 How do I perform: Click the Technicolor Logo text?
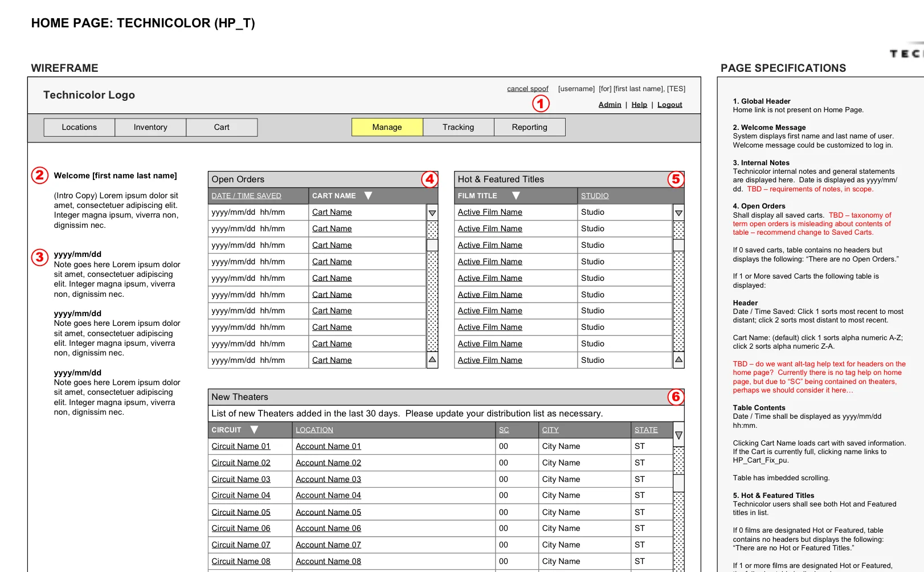point(89,95)
